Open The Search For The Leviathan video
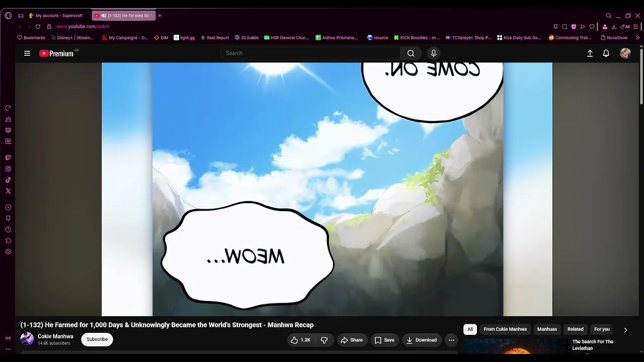The height and width of the screenshot is (362, 644). (593, 345)
